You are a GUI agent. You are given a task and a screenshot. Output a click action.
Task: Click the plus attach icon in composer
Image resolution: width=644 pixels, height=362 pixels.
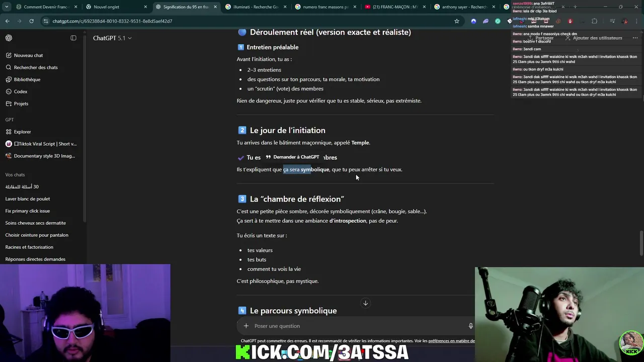point(246,326)
